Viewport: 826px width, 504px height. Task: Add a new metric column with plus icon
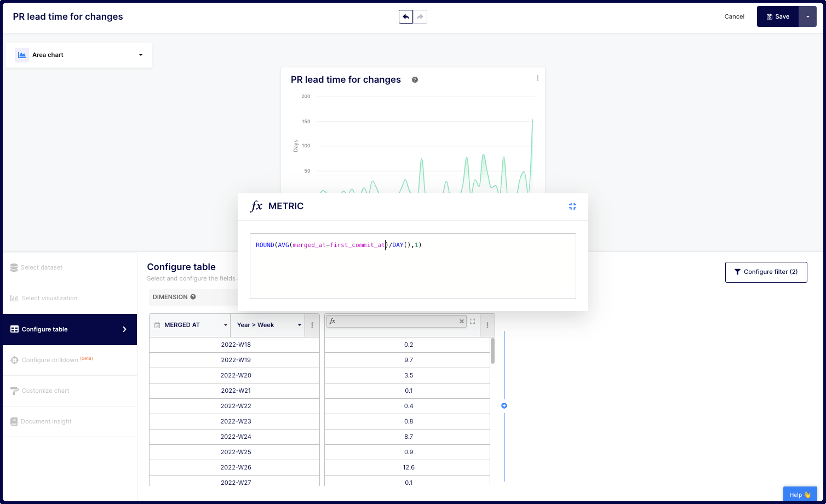click(x=504, y=406)
